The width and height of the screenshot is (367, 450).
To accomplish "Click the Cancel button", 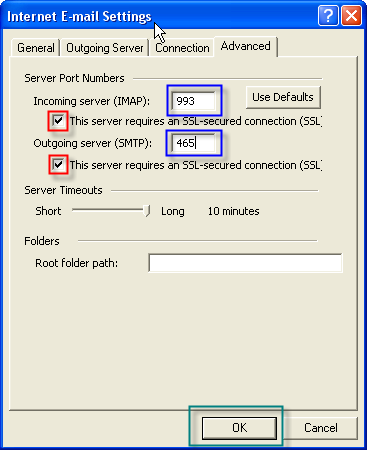I will pyautogui.click(x=321, y=428).
